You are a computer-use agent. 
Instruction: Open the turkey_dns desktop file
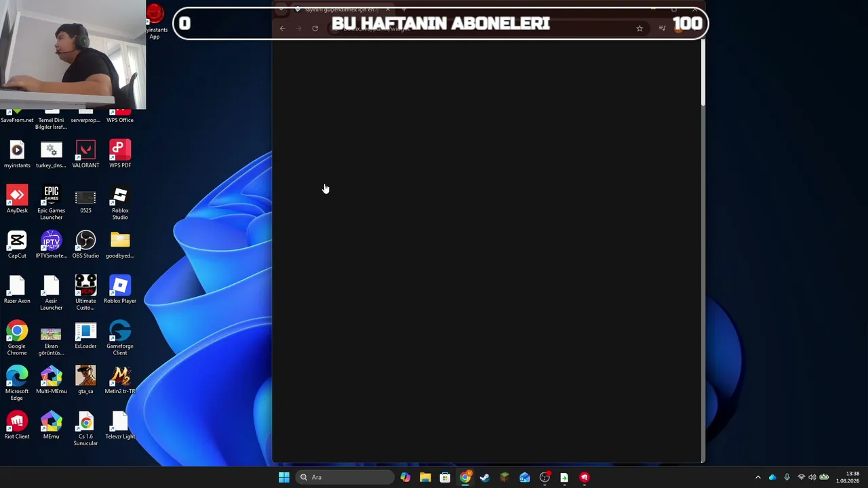[51, 154]
